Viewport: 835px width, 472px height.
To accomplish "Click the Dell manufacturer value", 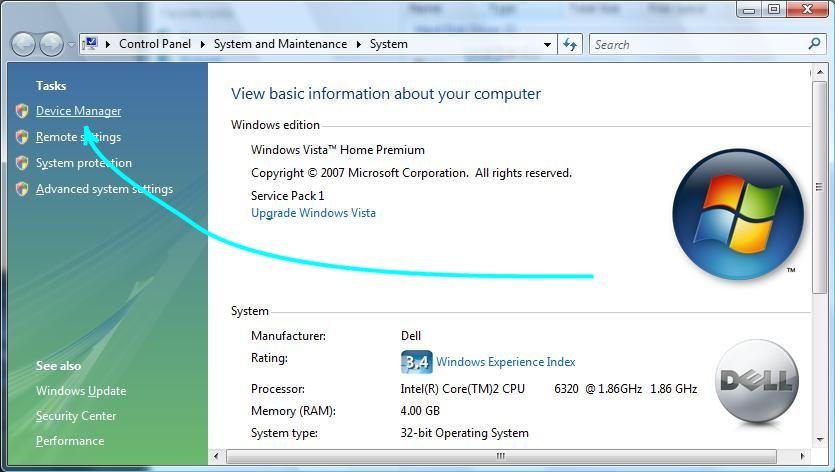I will [x=411, y=336].
